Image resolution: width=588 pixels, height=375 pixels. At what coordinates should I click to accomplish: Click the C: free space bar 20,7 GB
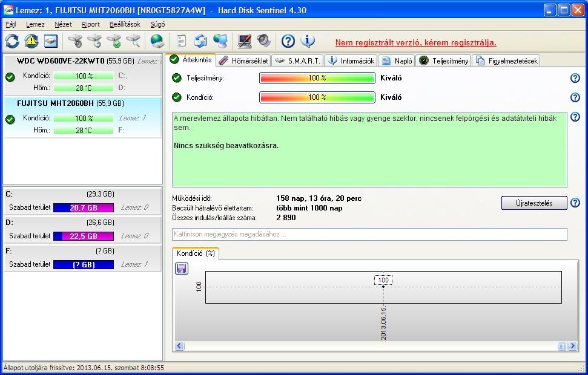coord(84,207)
